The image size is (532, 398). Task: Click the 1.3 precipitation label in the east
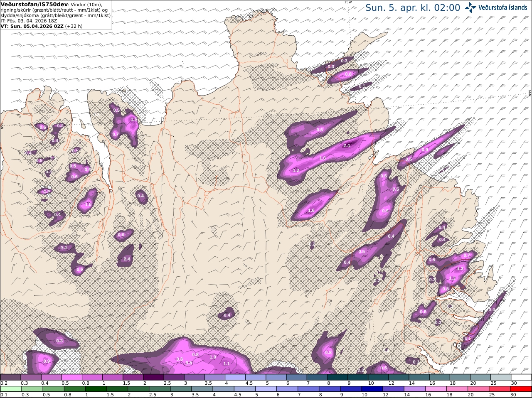(x=460, y=269)
